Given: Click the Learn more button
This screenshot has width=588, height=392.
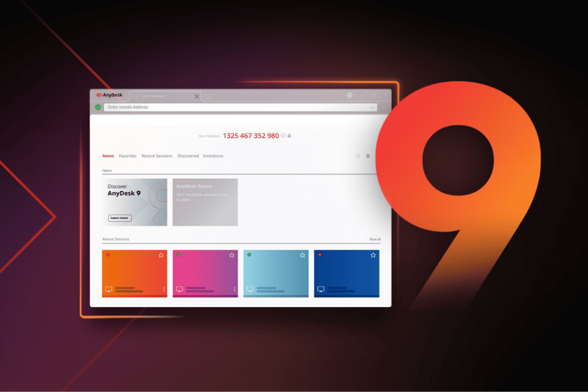Looking at the screenshot, I should point(120,218).
